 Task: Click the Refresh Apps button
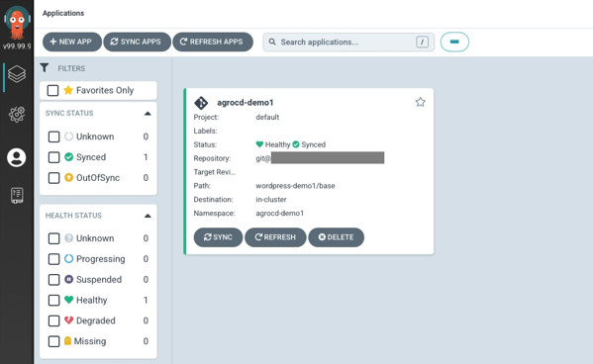pos(213,42)
